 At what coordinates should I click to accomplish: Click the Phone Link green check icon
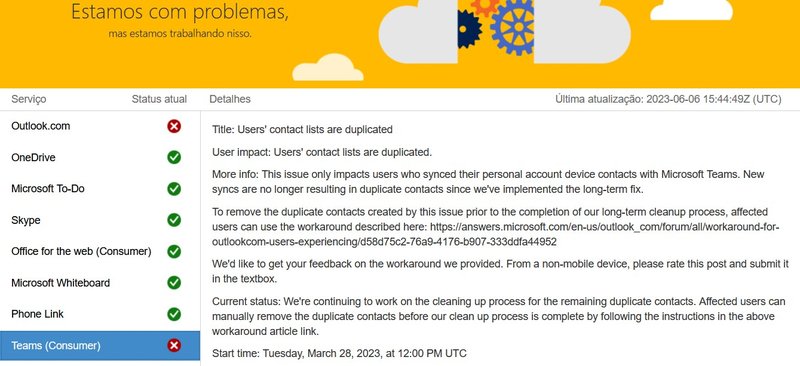point(174,314)
